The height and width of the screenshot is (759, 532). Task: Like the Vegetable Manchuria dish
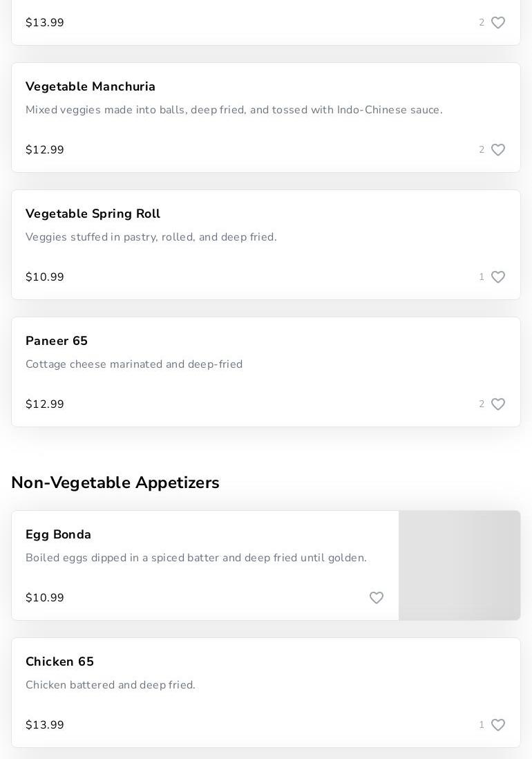(497, 150)
